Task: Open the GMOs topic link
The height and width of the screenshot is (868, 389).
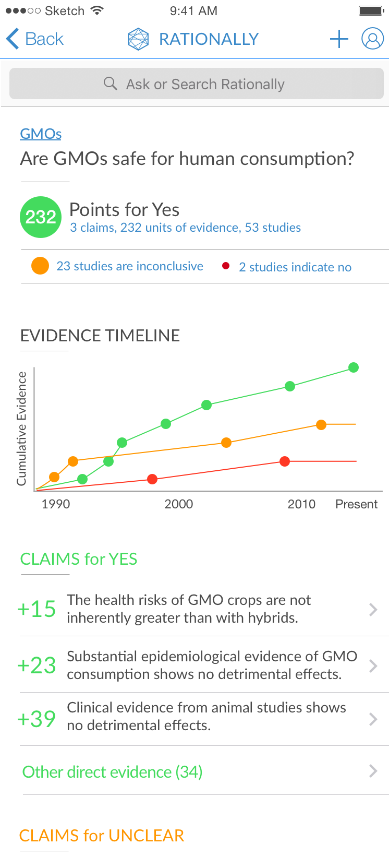Action: [41, 134]
